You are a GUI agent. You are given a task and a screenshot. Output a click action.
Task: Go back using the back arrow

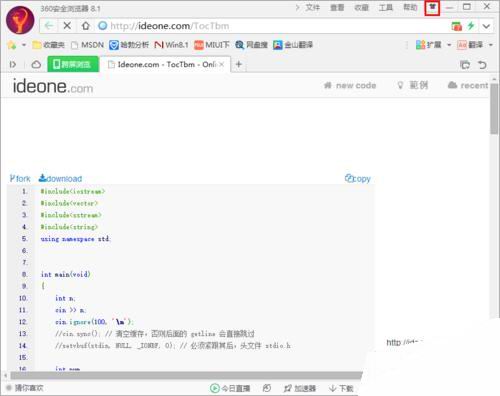pyautogui.click(x=49, y=26)
